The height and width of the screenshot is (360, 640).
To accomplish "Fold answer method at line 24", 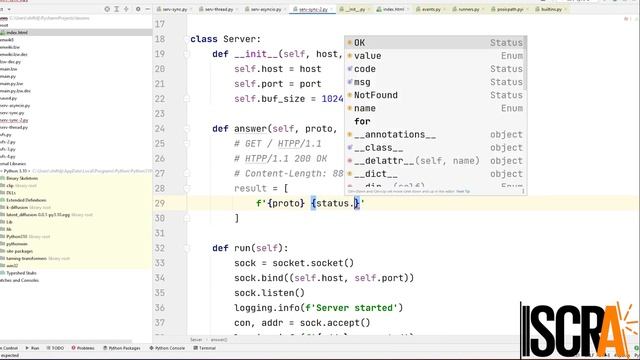I will point(187,129).
